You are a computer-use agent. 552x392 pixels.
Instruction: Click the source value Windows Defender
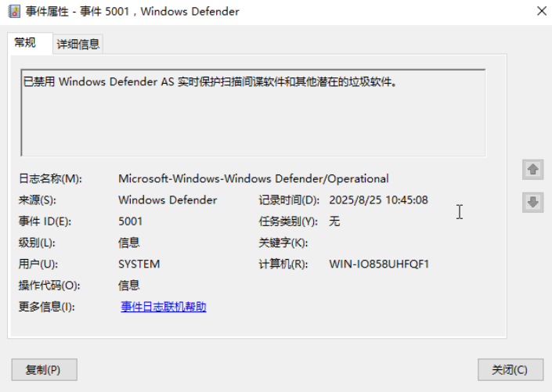(x=168, y=200)
